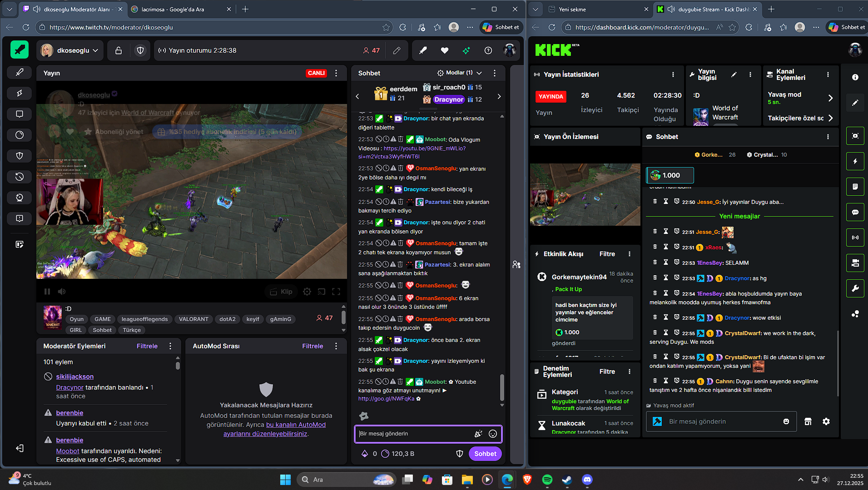Viewport: 868px width, 490px height.
Task: Delete Jesse_G's 22:50 message in Kick chat
Action: pos(655,201)
